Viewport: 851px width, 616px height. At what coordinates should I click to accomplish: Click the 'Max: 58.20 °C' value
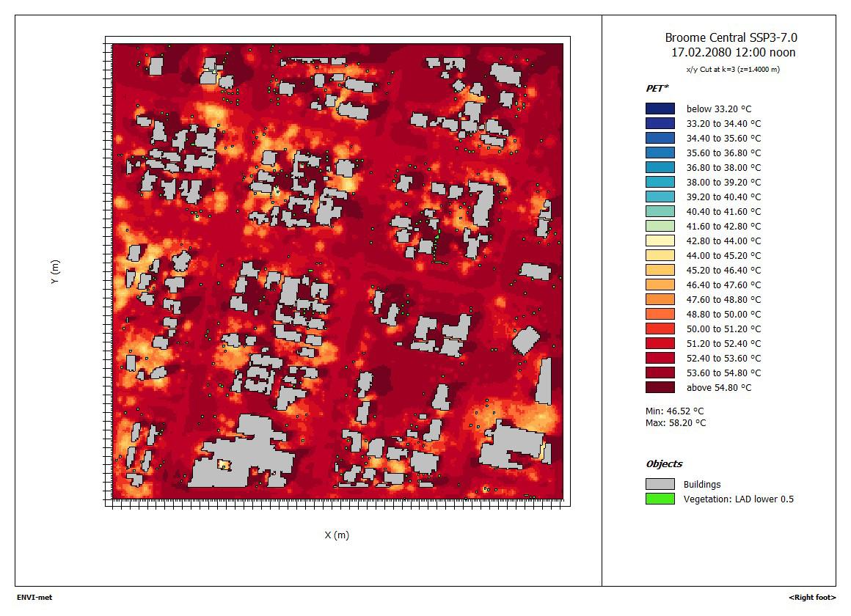(676, 423)
